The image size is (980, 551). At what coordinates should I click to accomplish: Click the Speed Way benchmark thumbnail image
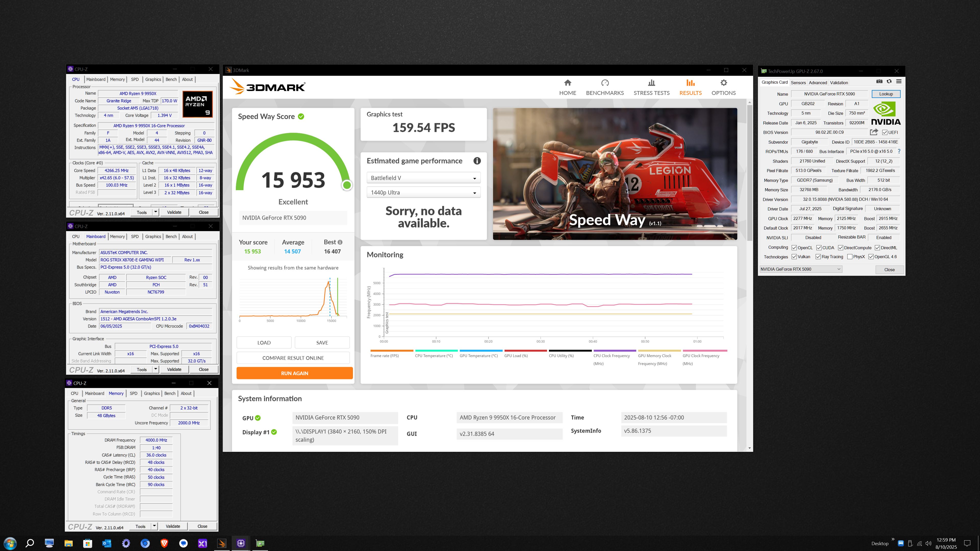pos(615,174)
